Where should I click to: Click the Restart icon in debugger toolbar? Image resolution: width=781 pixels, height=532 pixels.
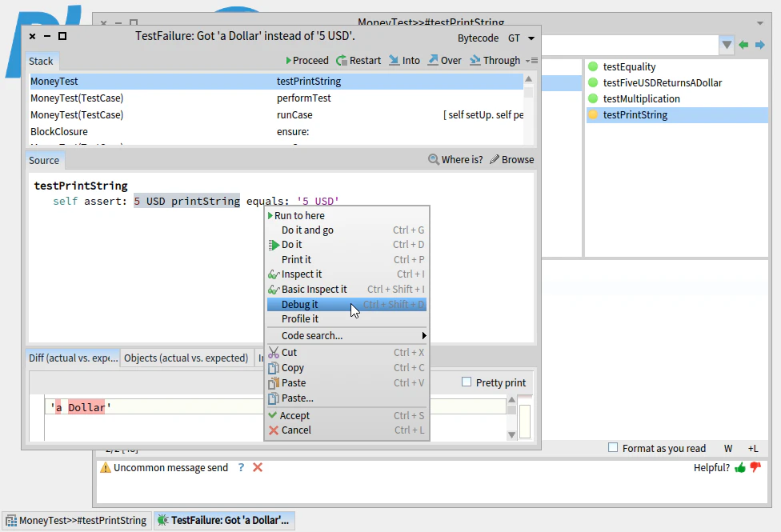pos(342,61)
